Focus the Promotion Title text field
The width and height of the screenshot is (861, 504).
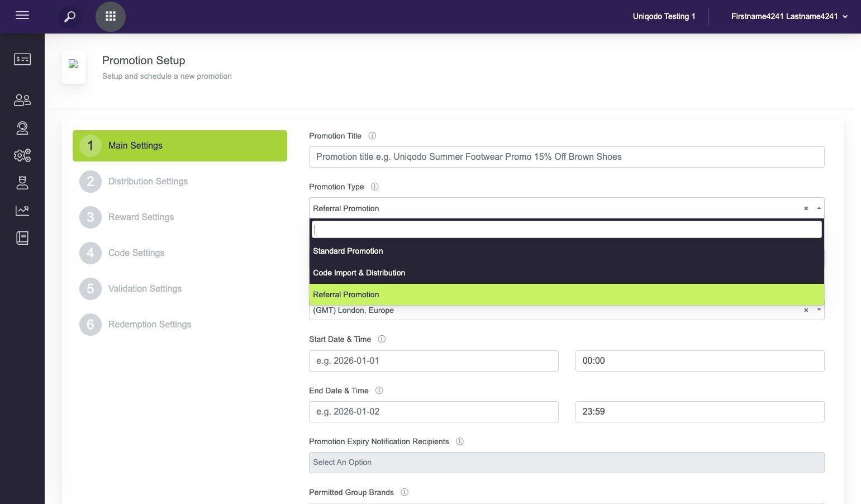point(566,157)
